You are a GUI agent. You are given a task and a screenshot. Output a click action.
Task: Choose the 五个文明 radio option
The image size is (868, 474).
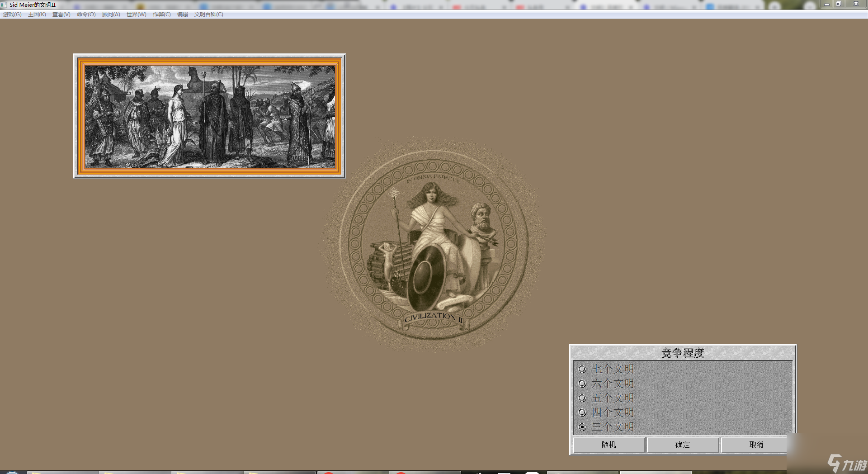[607, 398]
